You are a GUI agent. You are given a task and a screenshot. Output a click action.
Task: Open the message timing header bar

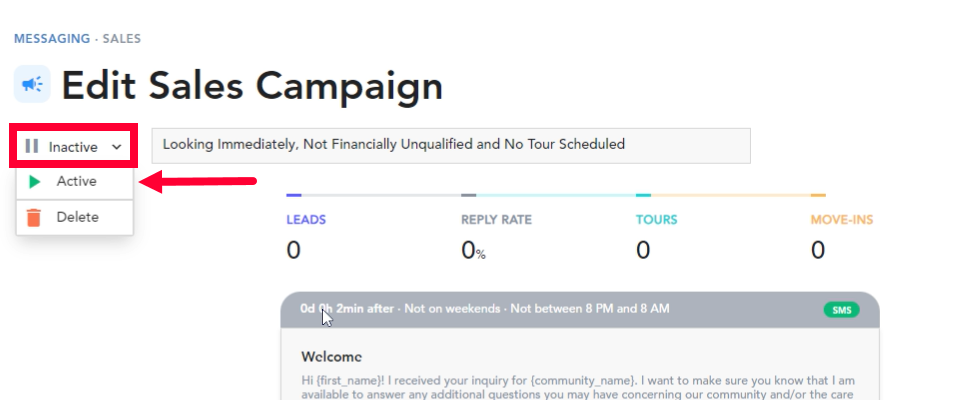click(580, 310)
